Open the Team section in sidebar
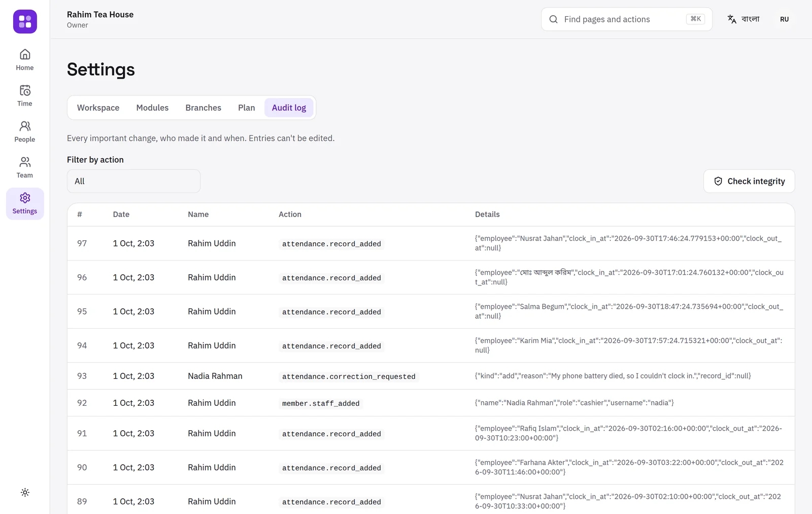The image size is (812, 514). tap(25, 168)
